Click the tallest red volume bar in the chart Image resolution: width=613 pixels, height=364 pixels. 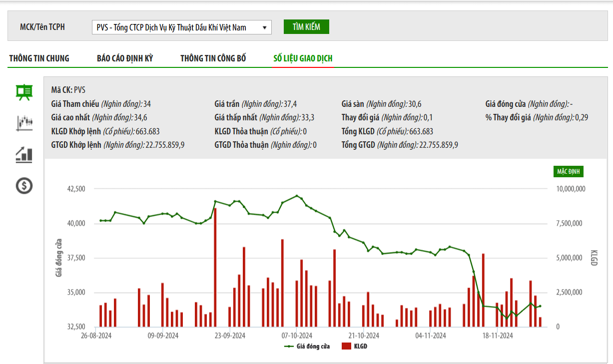pos(215,267)
